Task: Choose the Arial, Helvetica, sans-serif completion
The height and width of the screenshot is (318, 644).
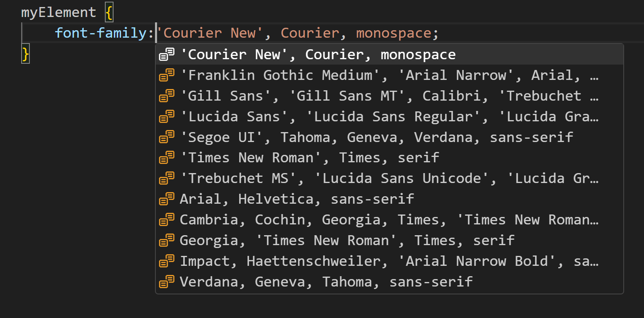Action: [389, 199]
